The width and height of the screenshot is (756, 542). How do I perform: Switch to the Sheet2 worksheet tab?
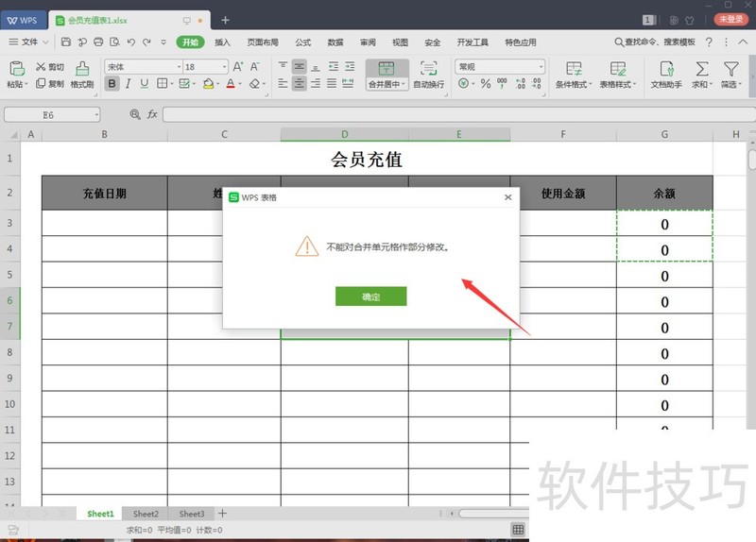click(x=146, y=514)
